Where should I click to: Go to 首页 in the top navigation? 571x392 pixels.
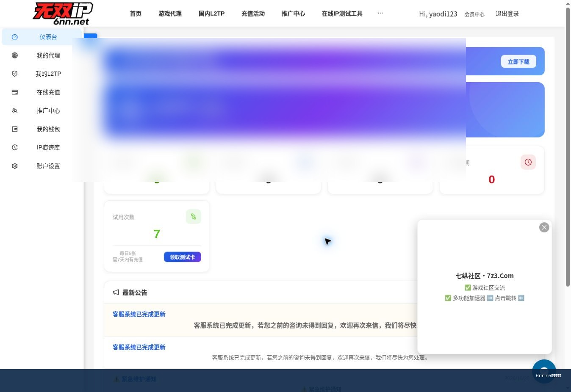tap(136, 14)
